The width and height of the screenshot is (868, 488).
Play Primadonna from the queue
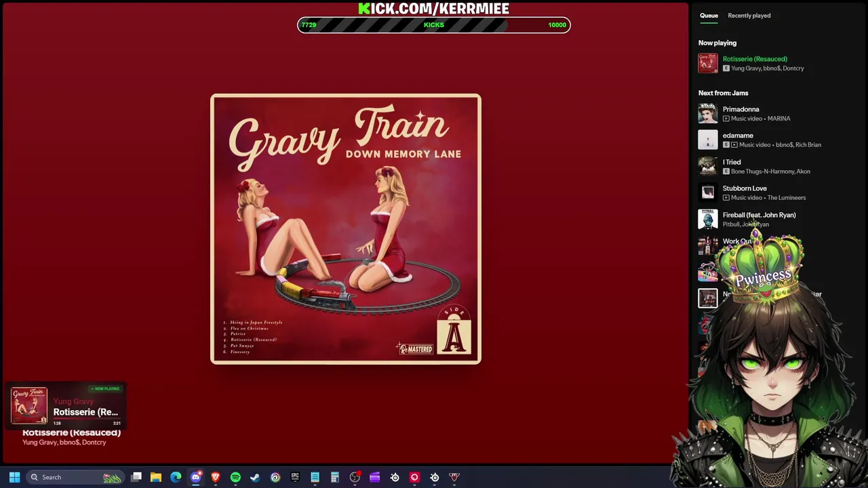click(x=741, y=109)
